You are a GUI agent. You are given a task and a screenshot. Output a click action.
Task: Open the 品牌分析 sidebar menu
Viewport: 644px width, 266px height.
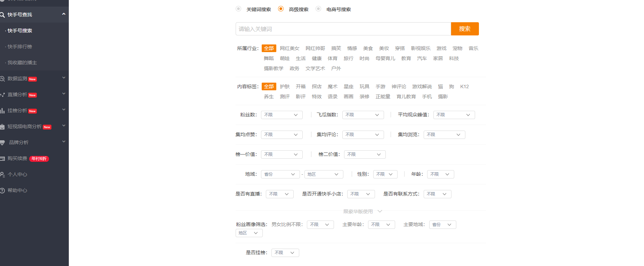[x=34, y=142]
